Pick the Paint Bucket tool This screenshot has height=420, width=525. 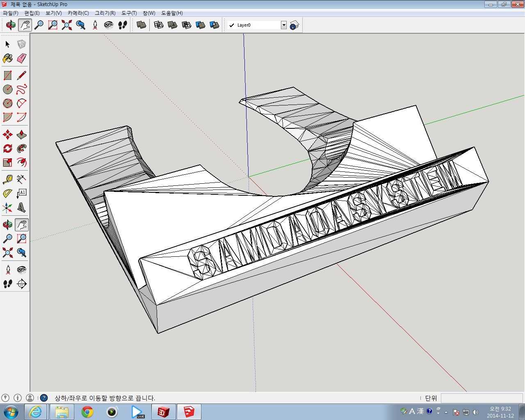[7, 58]
